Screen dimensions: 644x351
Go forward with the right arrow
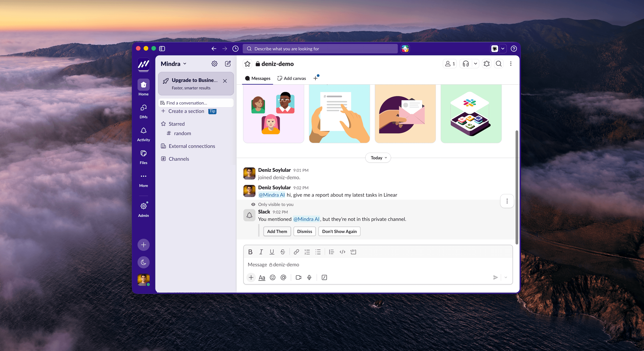pos(225,49)
